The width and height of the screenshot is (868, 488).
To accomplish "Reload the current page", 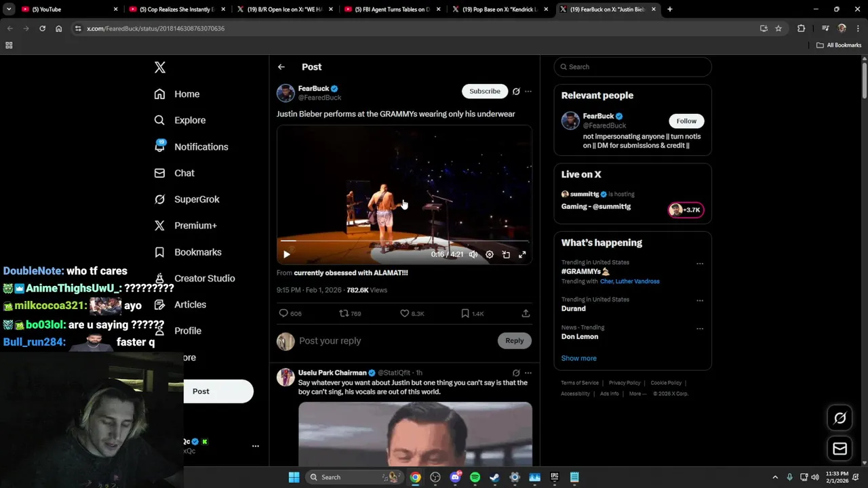I will [x=42, y=28].
